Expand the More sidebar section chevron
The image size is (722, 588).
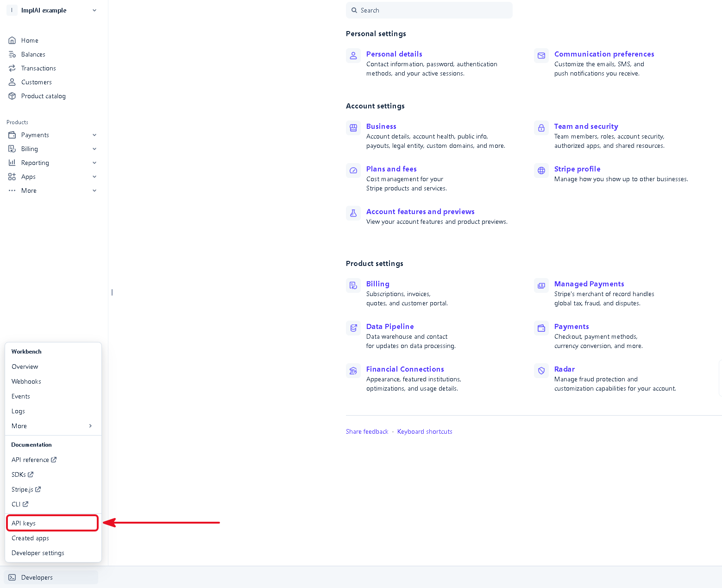tap(94, 190)
